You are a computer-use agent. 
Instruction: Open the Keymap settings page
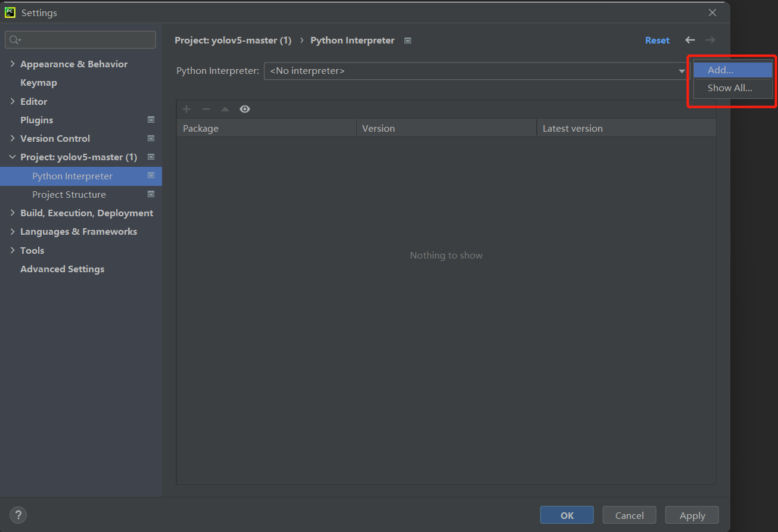39,83
